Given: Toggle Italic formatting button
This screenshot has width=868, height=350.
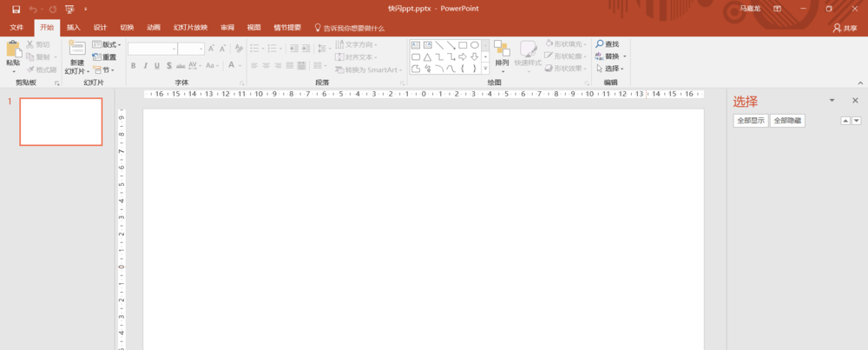Looking at the screenshot, I should (x=145, y=66).
